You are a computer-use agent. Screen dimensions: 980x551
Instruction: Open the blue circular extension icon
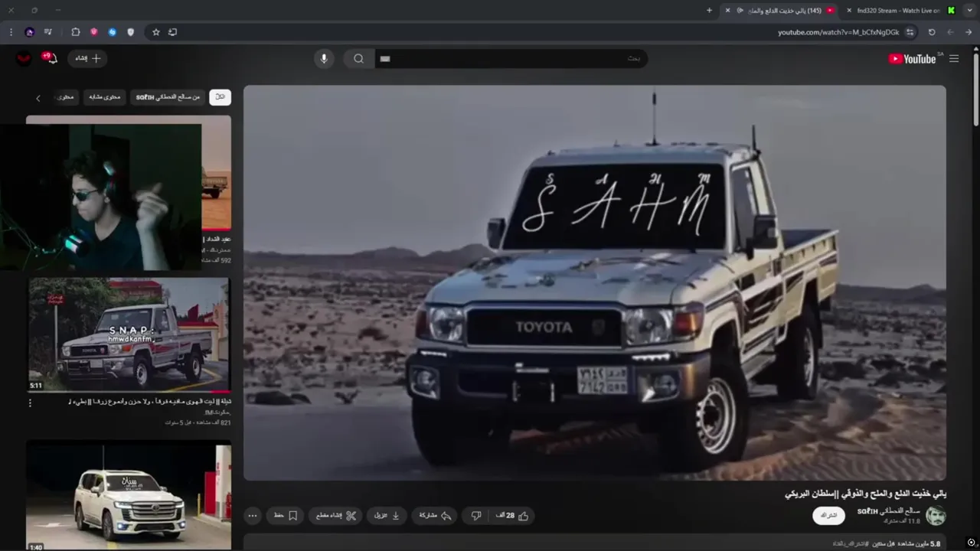tap(113, 32)
